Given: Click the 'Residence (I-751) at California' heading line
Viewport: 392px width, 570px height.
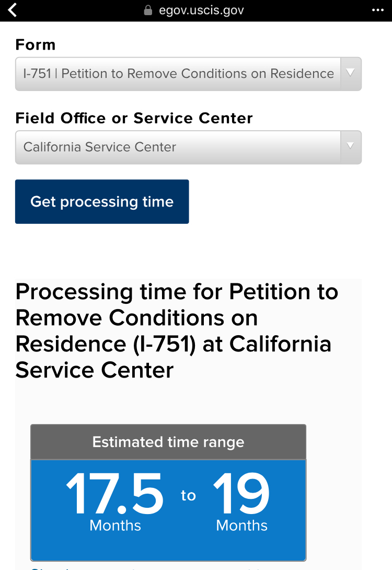Looking at the screenshot, I should click(x=174, y=344).
